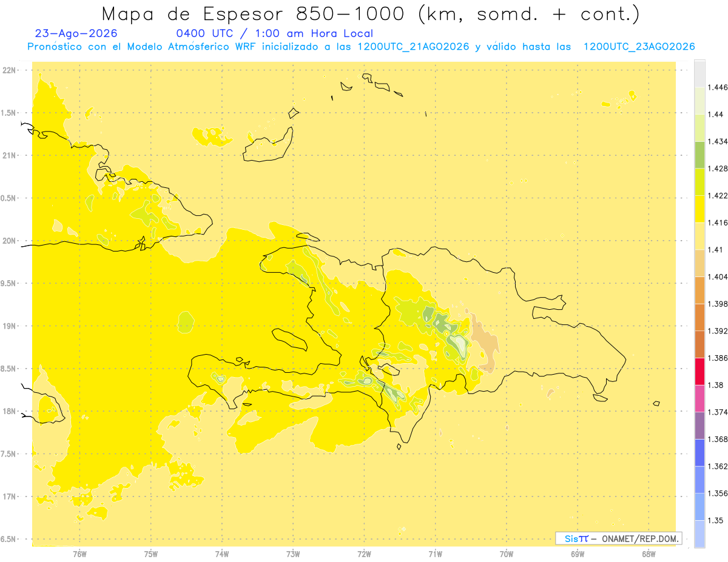This screenshot has height=562, width=728.
Task: Select the legend value 1.38
Action: [716, 385]
